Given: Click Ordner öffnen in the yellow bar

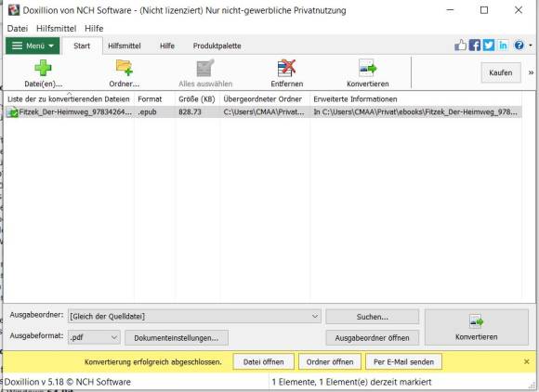Looking at the screenshot, I should 330,361.
